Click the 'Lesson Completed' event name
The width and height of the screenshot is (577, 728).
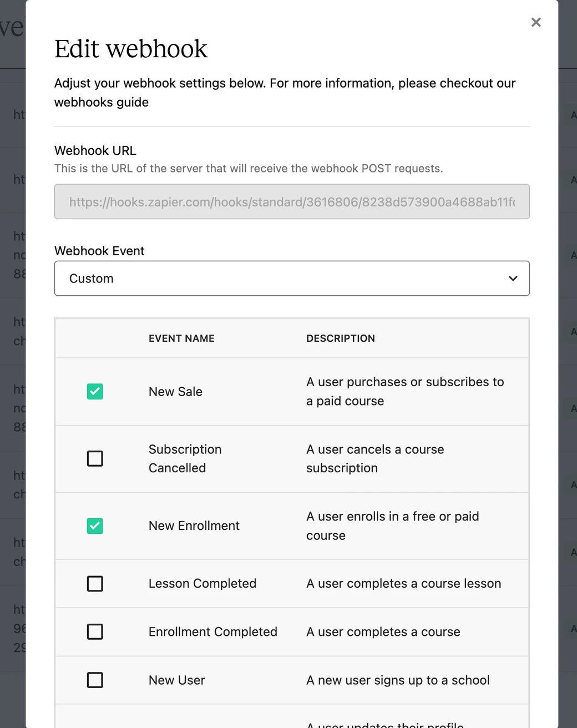pyautogui.click(x=203, y=584)
